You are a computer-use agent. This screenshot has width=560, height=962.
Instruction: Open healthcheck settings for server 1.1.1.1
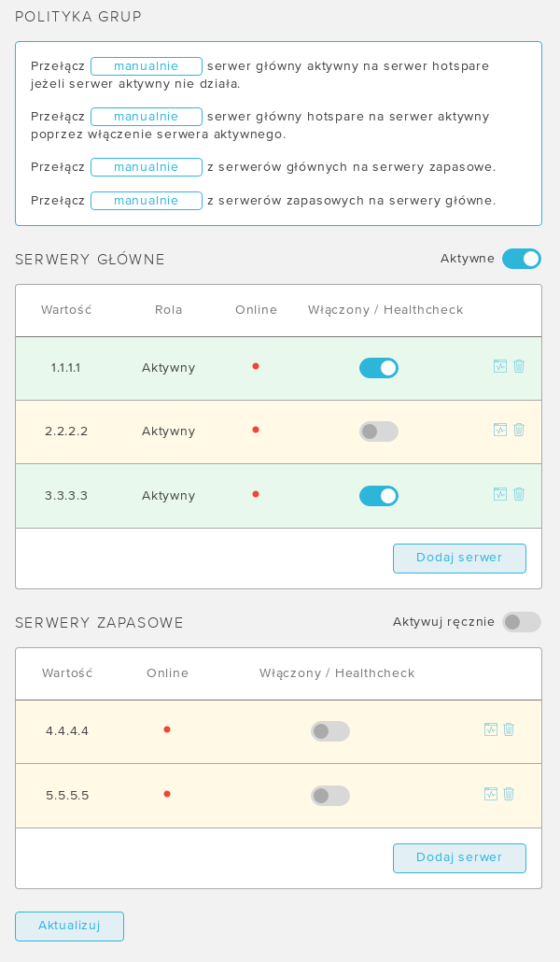coord(500,366)
